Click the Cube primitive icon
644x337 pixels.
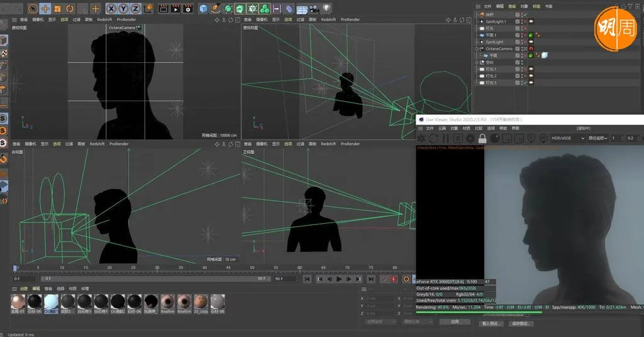click(x=203, y=9)
